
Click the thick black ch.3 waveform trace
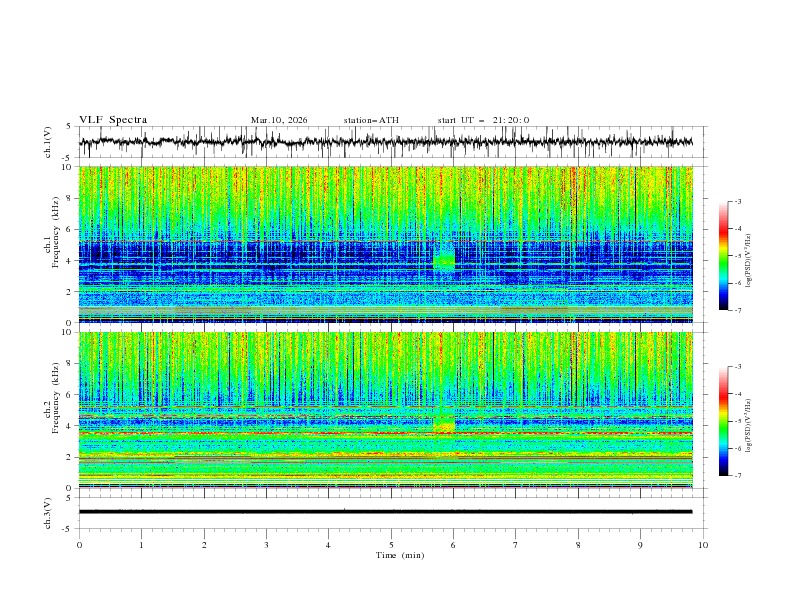385,512
